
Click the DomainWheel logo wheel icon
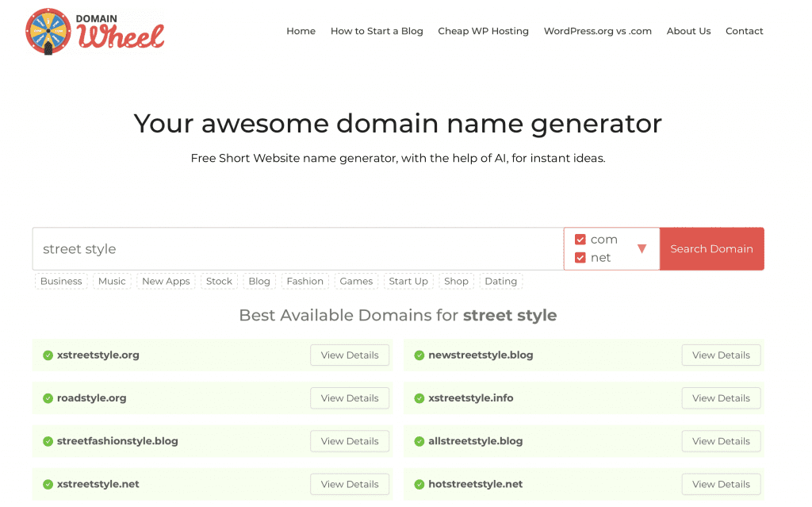click(48, 30)
